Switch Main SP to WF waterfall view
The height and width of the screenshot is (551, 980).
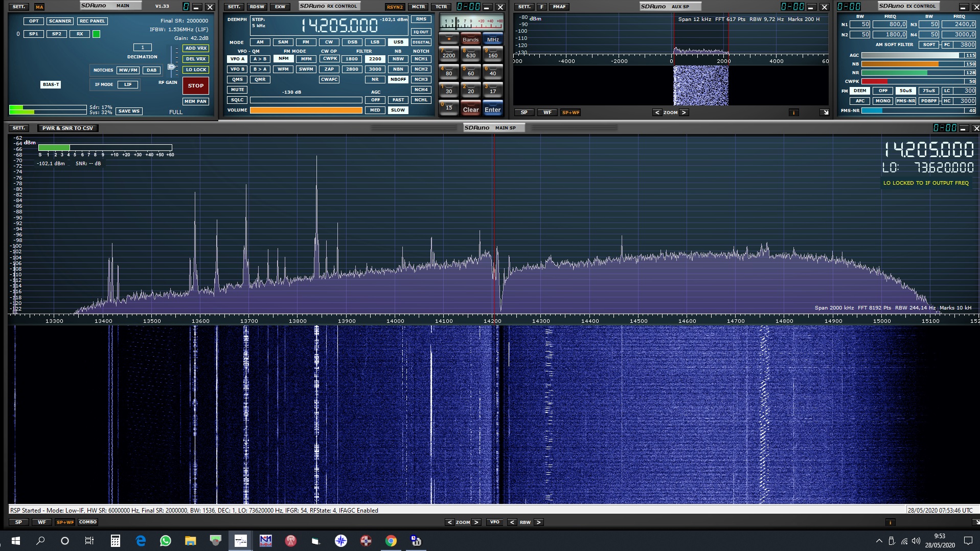42,522
